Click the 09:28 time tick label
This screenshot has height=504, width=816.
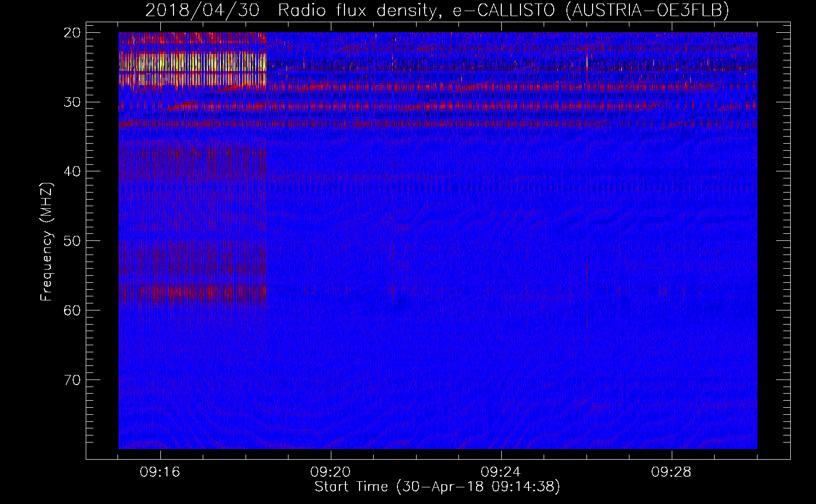point(671,472)
